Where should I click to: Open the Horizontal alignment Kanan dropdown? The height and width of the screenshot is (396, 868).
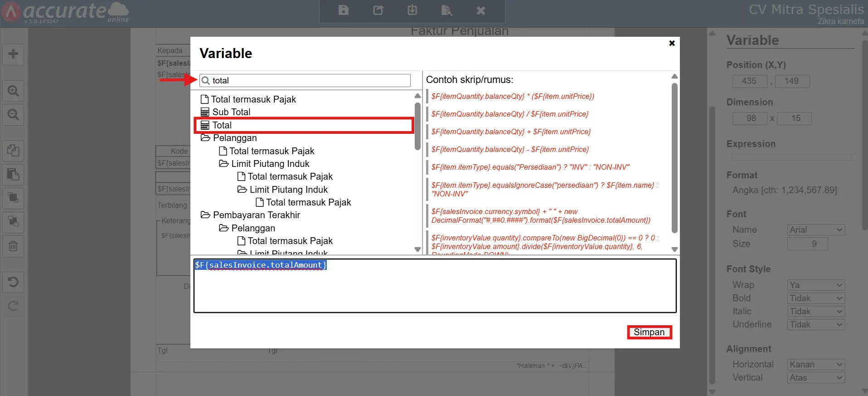(816, 365)
